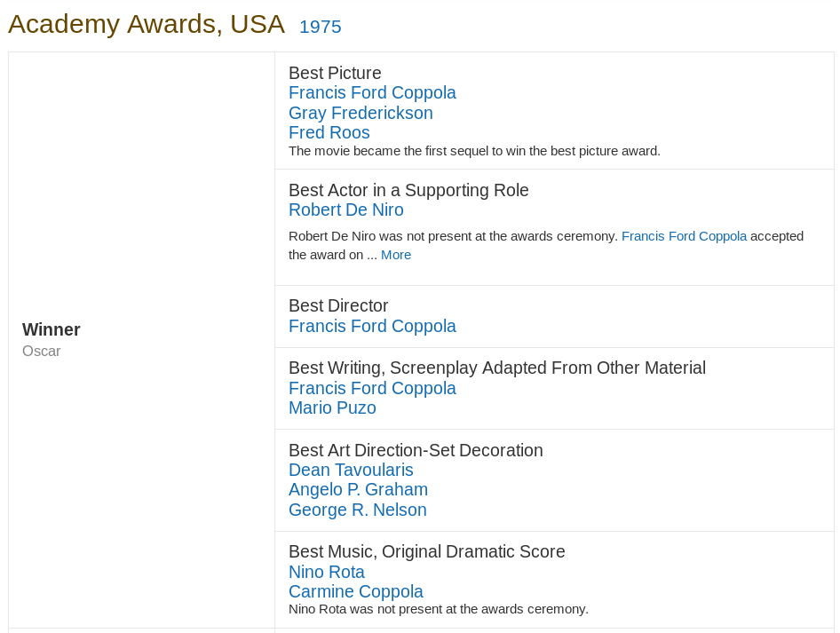Open Gray Frederickson's page
The image size is (840, 633).
pos(361,113)
